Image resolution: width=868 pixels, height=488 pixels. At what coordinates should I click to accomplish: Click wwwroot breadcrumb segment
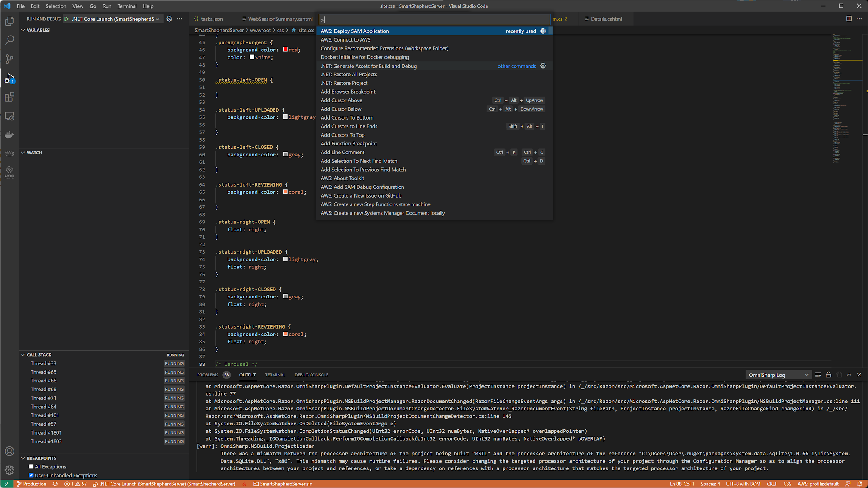coord(260,30)
